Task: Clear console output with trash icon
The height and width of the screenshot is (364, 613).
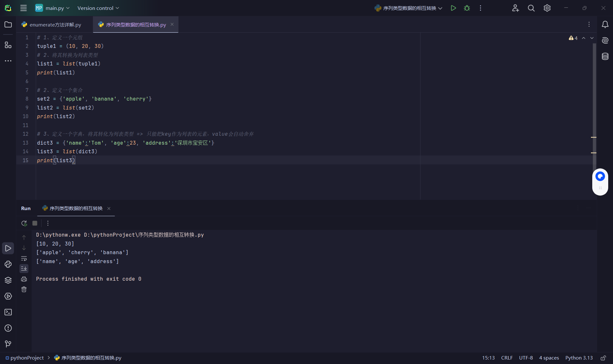Action: [24, 289]
